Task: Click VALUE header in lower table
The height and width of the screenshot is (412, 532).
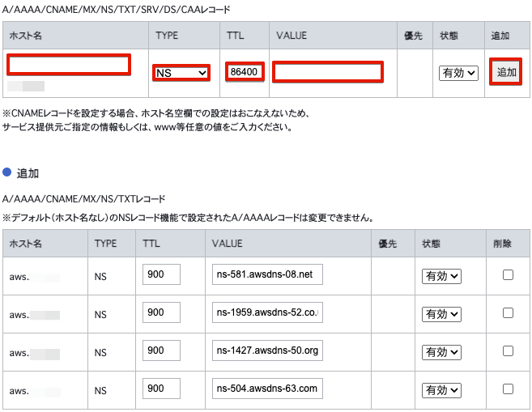Action: pyautogui.click(x=227, y=244)
